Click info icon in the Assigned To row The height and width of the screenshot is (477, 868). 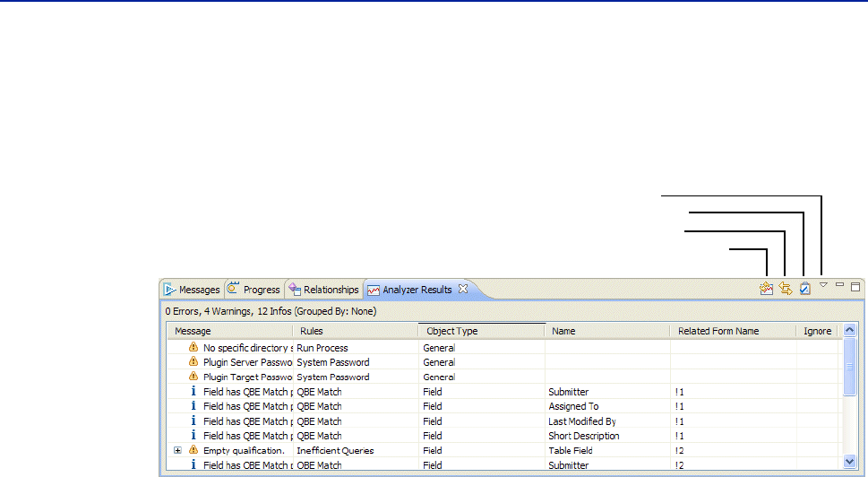[x=193, y=405]
